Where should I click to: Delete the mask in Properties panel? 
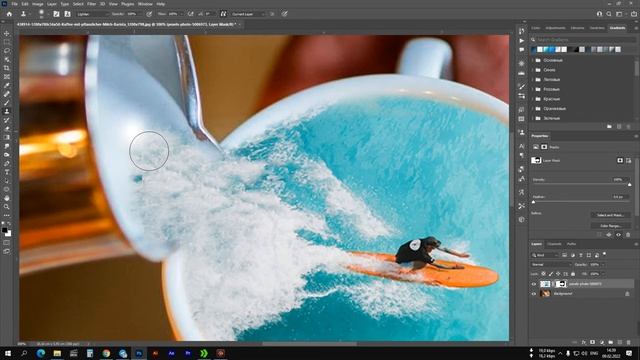[628, 235]
